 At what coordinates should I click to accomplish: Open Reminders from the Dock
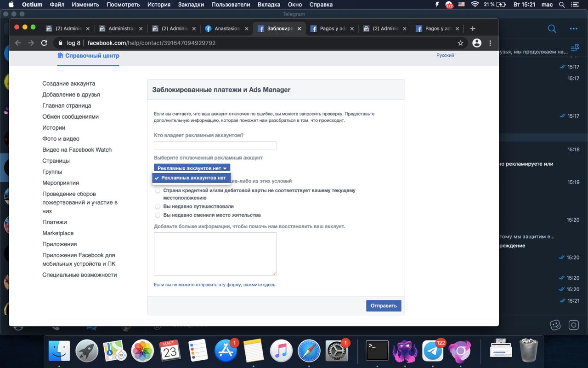point(198,351)
